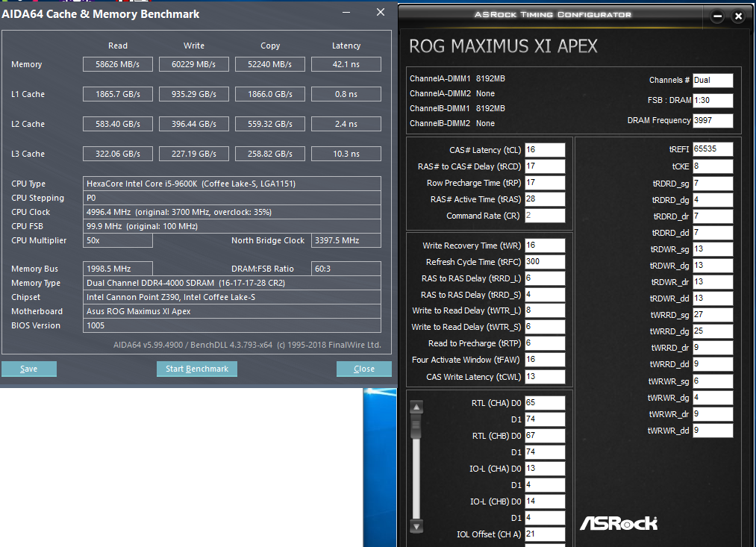Click the Memory Read value 58626 MB/s
756x547 pixels.
pyautogui.click(x=118, y=64)
